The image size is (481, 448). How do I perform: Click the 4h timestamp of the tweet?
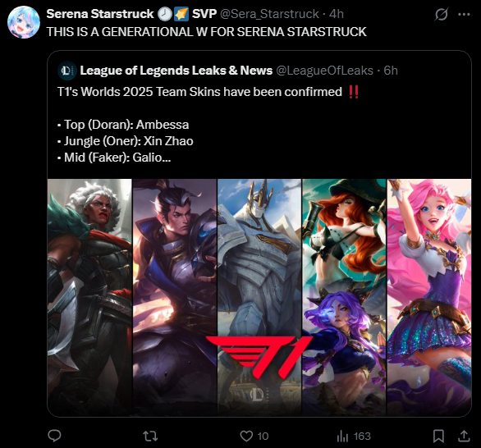[337, 14]
